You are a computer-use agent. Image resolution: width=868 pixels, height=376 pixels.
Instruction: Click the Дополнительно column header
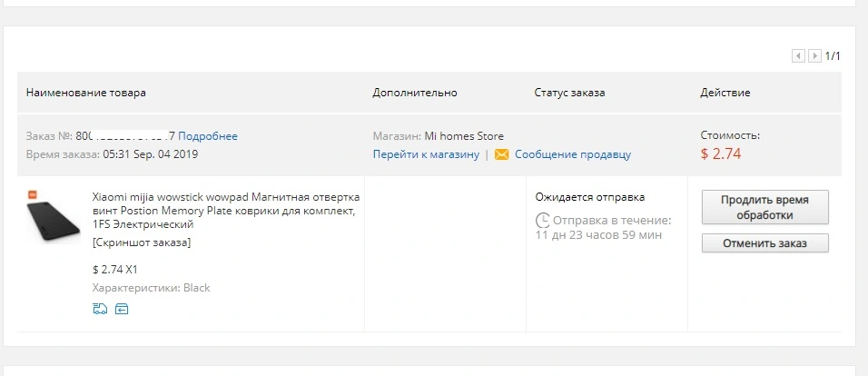tap(415, 93)
